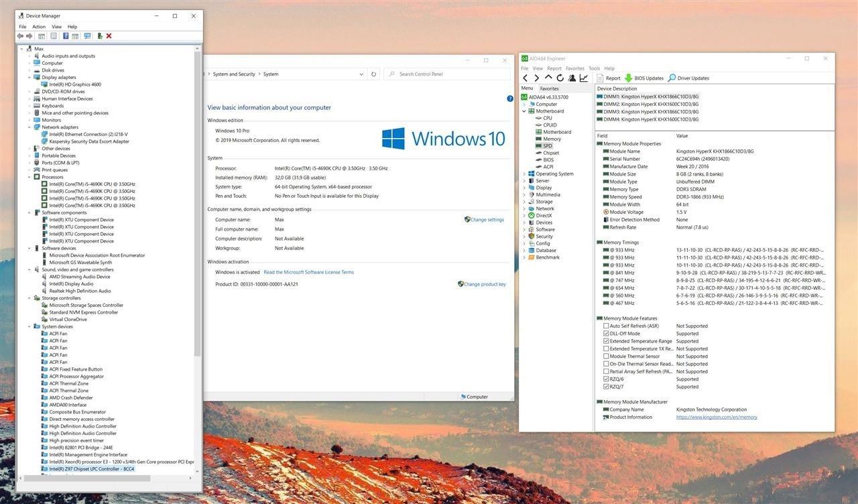Screen dimensions: 858x504
Task: Click the Security and System breadcrumb segment
Action: [233, 74]
